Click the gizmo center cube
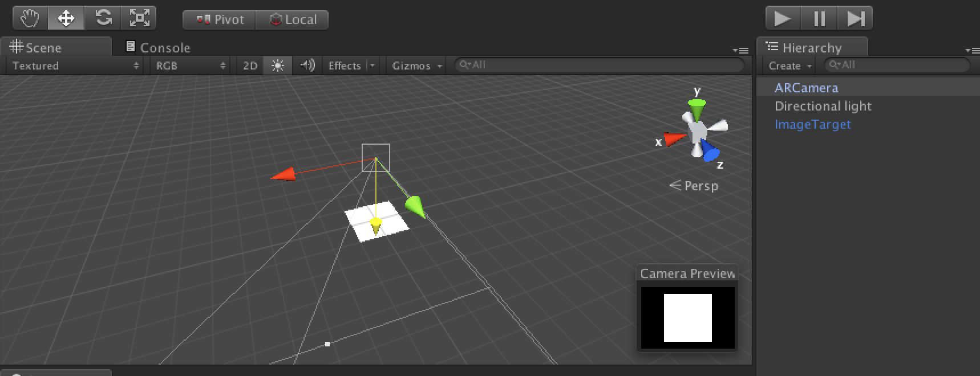The image size is (980, 376). 698,132
